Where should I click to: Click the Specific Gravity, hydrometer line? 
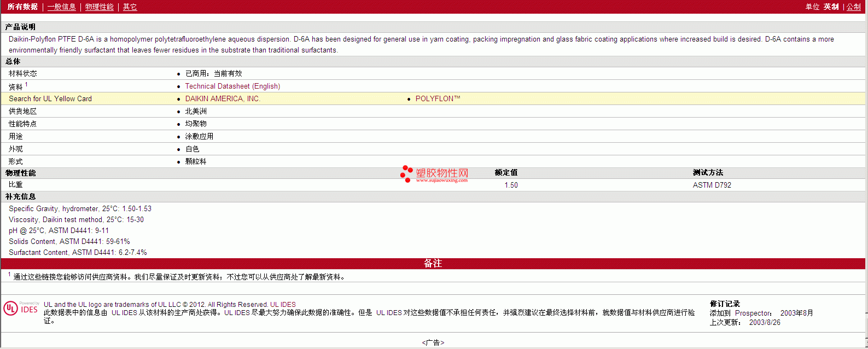(80, 209)
